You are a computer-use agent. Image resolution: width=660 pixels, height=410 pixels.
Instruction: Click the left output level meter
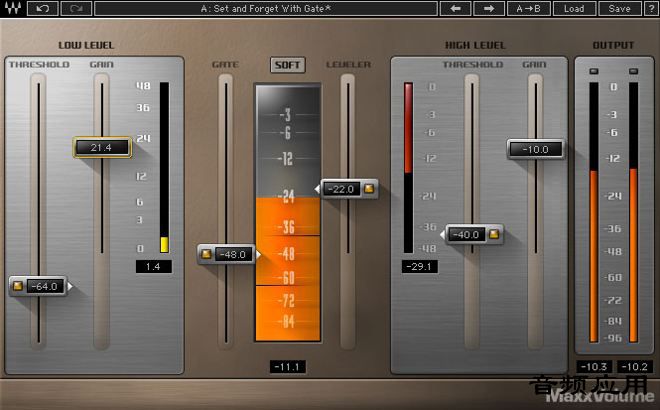click(x=593, y=212)
